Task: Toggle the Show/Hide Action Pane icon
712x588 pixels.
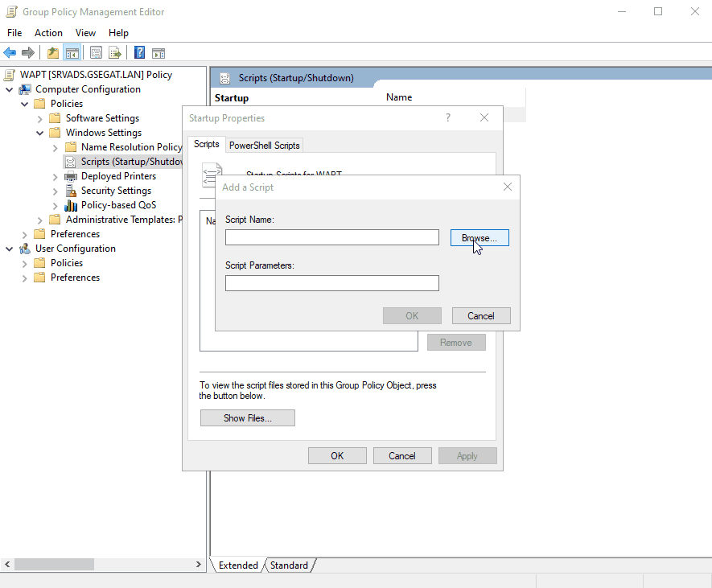Action: click(x=158, y=53)
